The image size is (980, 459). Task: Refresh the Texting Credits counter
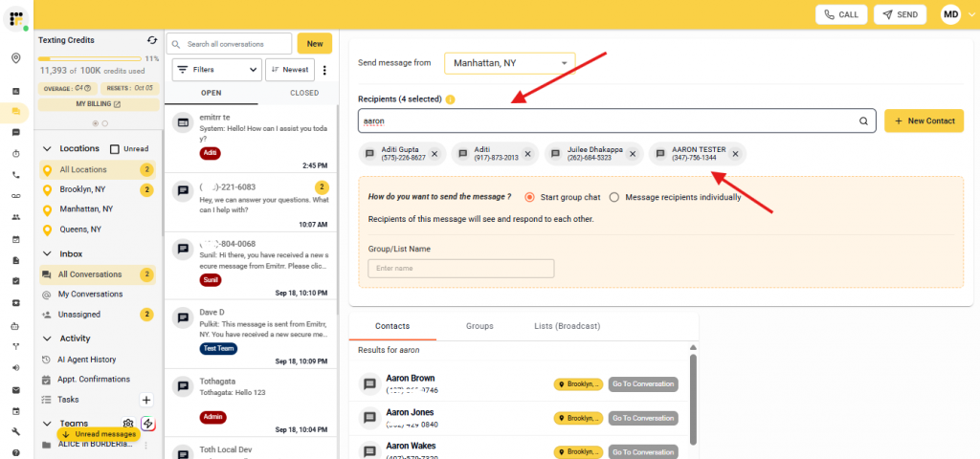[152, 40]
